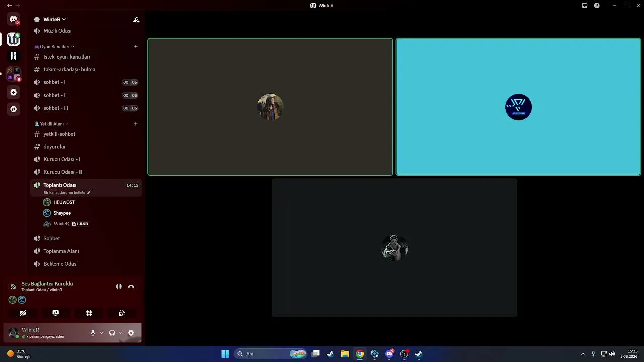Join the Kurucu Odası - II channel
The height and width of the screenshot is (362, 644).
(x=86, y=172)
